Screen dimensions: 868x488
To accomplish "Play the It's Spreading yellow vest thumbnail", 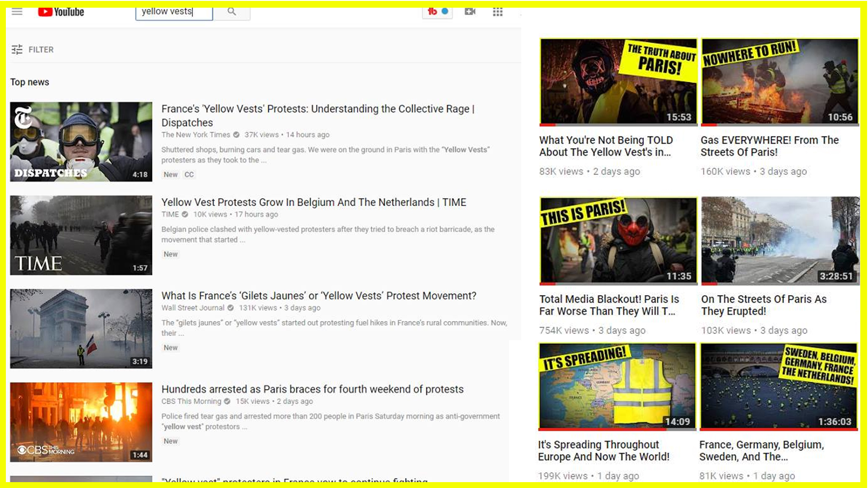I will pos(617,387).
